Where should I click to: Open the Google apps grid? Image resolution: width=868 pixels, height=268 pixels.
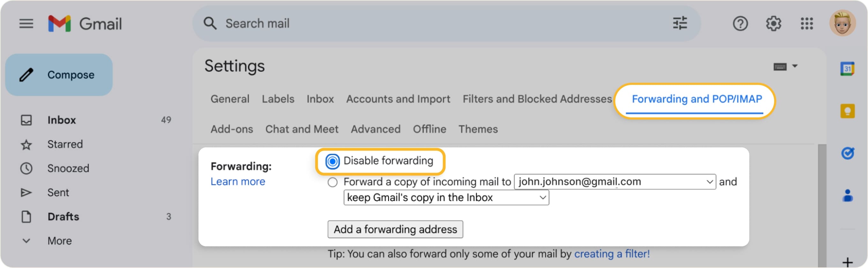[x=807, y=24]
